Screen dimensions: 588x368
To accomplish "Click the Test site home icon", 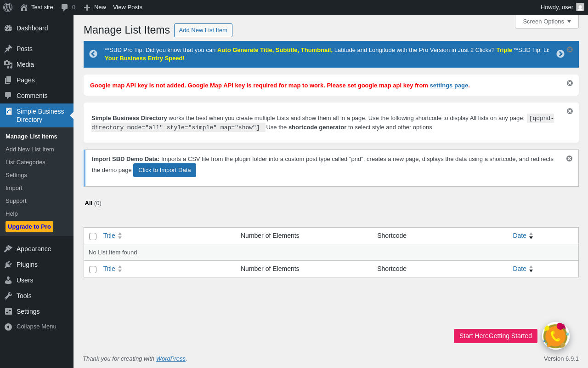I will 24,7.
